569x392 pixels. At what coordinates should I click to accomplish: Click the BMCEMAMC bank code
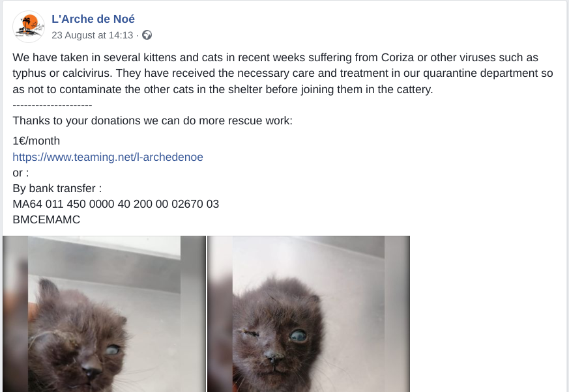pyautogui.click(x=46, y=219)
